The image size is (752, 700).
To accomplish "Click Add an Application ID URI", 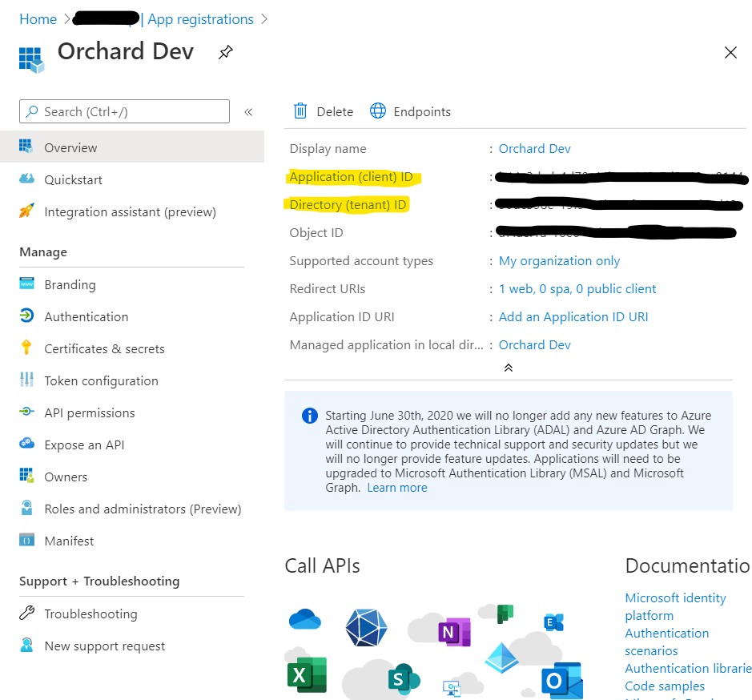I will 573,316.
